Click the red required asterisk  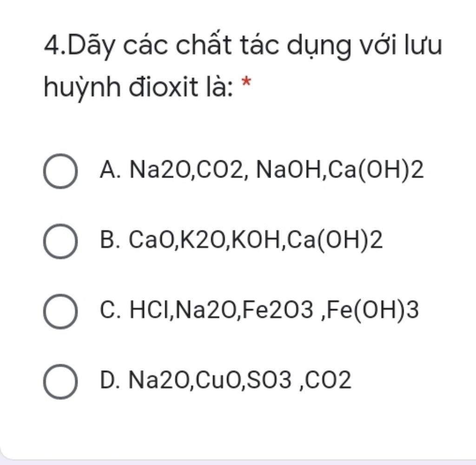246,82
